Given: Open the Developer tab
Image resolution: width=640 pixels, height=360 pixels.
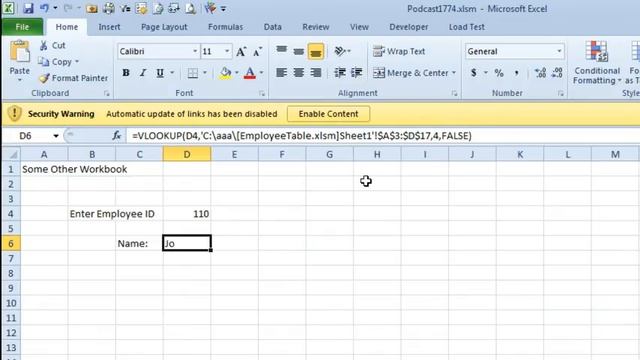Looking at the screenshot, I should [x=409, y=27].
